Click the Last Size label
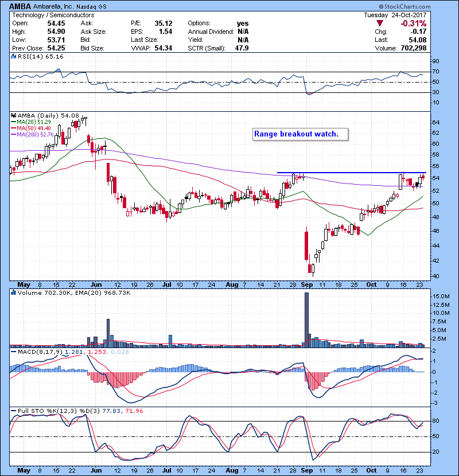459x476 pixels. point(144,40)
